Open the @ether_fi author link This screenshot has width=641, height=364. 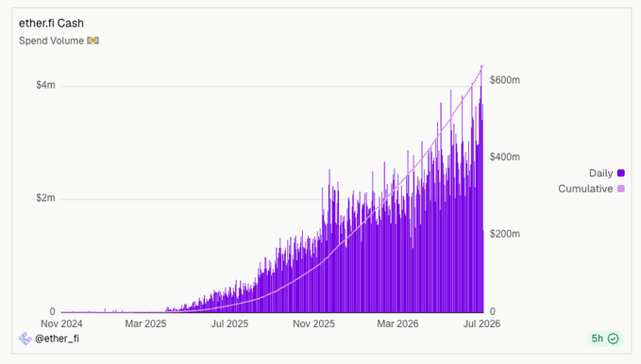coord(57,339)
